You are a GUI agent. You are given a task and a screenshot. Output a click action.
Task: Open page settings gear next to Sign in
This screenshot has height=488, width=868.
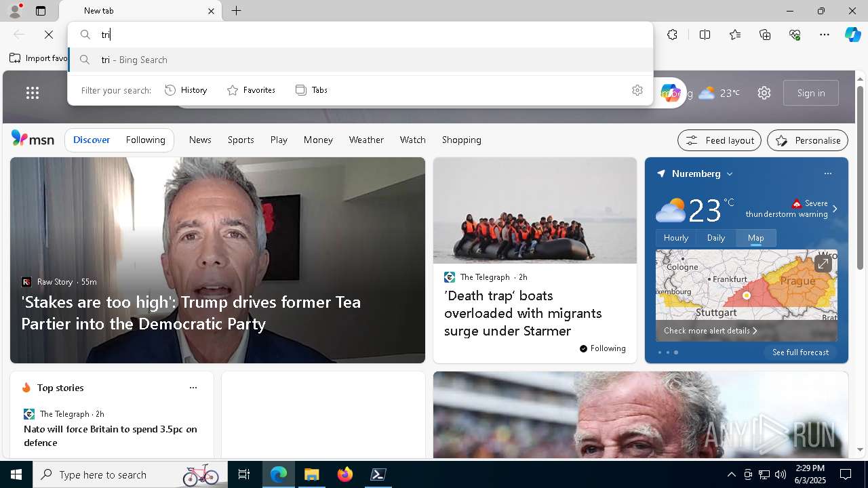(x=764, y=93)
